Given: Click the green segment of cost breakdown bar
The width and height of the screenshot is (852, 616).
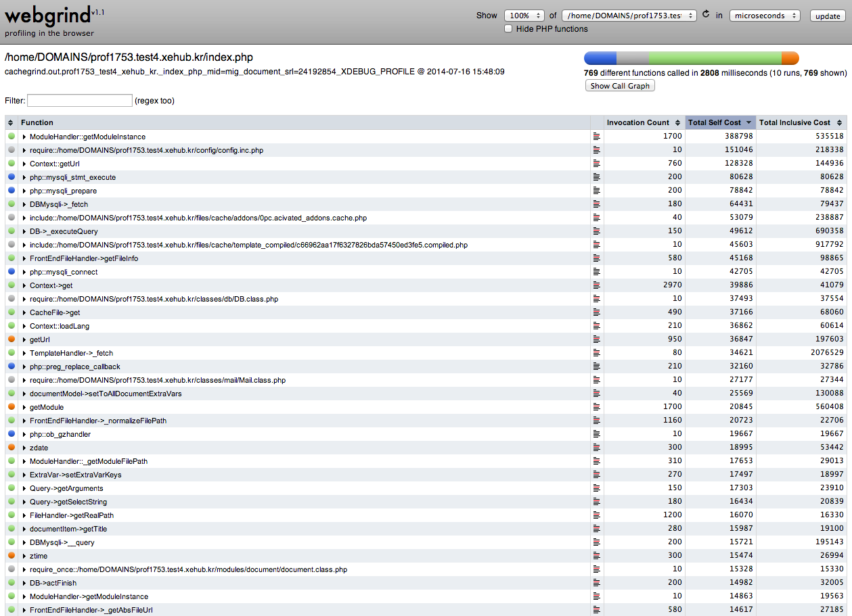Looking at the screenshot, I should [x=714, y=58].
